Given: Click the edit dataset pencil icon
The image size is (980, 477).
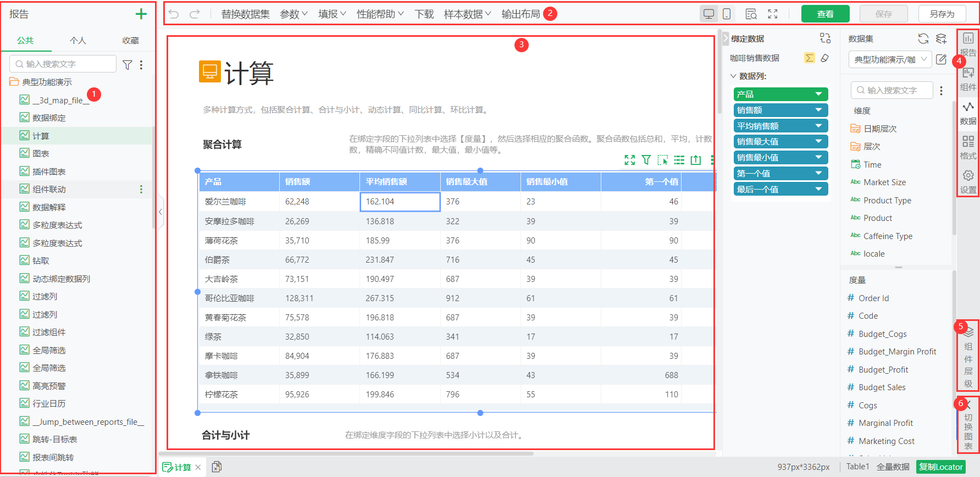Looking at the screenshot, I should coord(942,59).
